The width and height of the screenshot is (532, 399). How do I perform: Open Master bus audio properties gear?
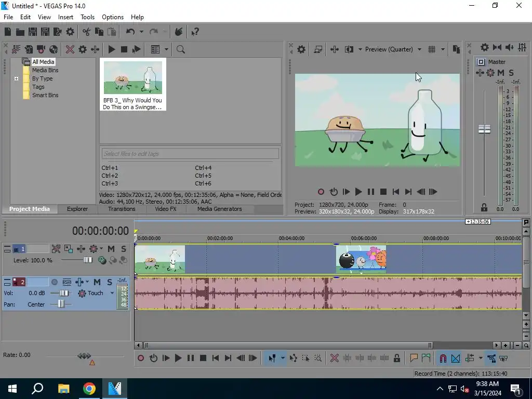point(485,47)
